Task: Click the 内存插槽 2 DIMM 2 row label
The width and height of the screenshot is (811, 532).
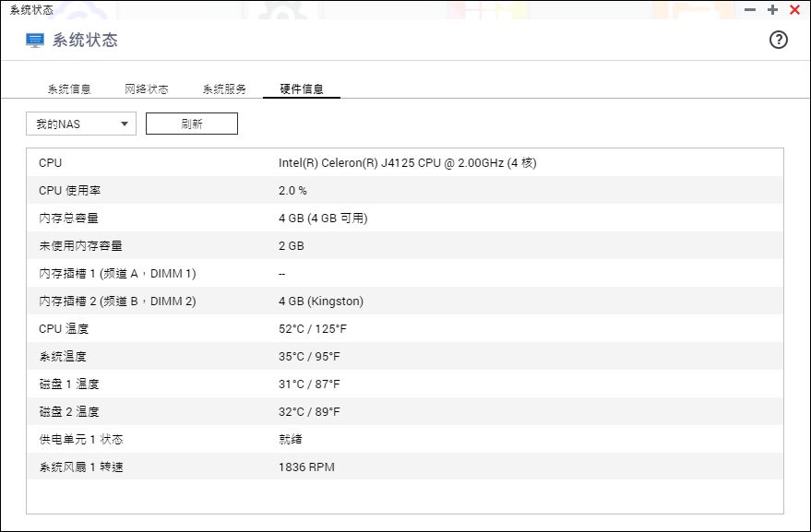Action: pyautogui.click(x=117, y=301)
